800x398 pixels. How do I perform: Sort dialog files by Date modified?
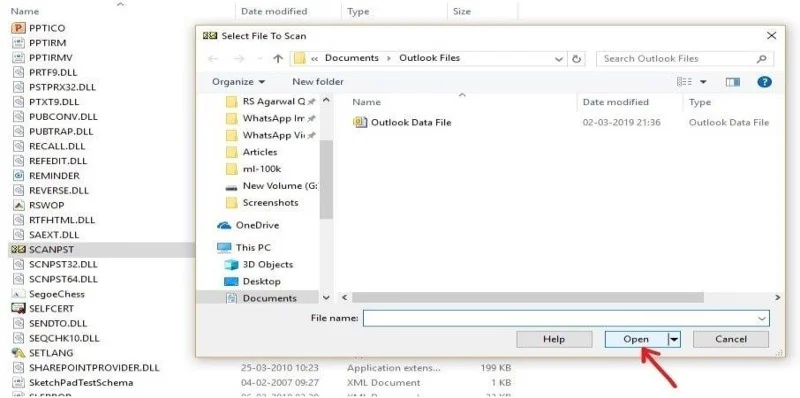(616, 102)
